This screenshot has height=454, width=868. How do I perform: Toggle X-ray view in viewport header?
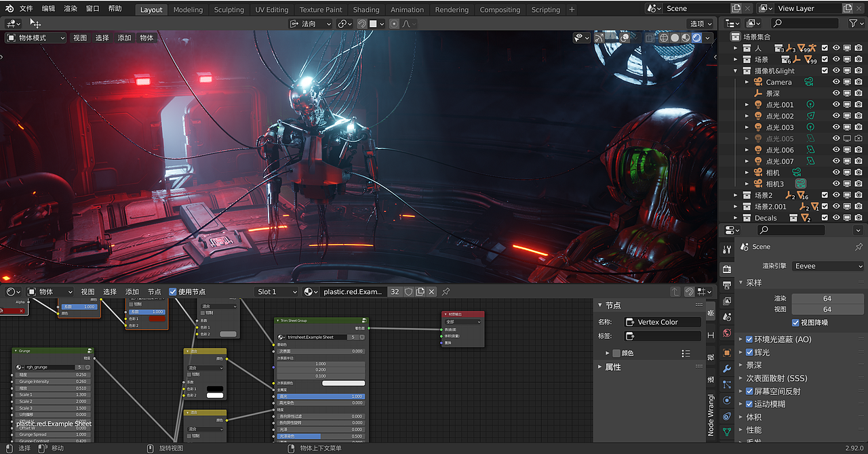point(650,38)
